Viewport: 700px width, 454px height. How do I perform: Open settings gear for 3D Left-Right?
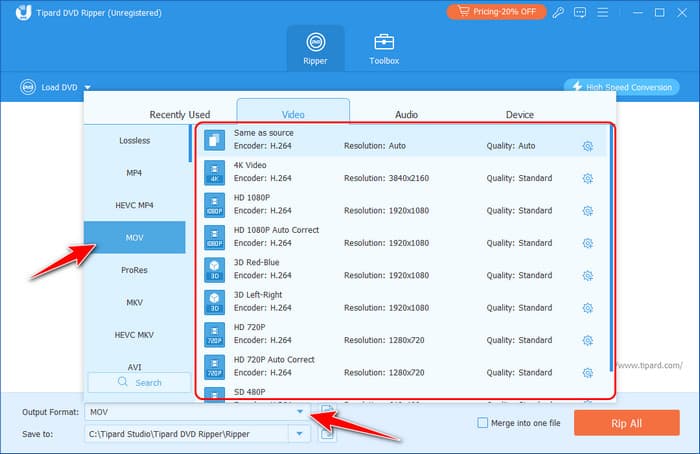tap(588, 308)
